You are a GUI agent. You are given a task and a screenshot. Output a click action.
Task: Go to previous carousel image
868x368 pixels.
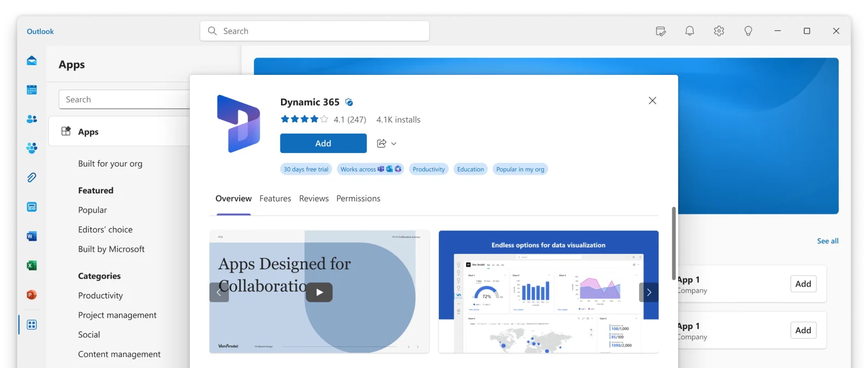point(219,292)
